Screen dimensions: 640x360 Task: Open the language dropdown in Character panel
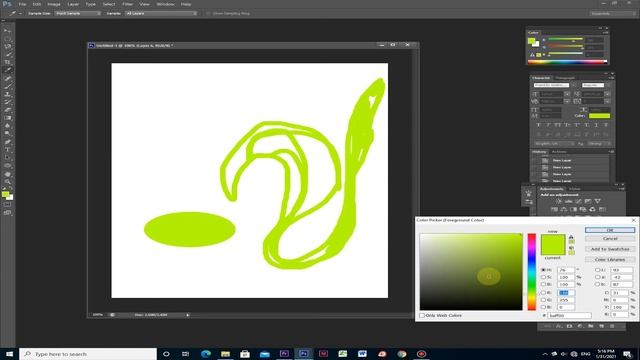pos(554,144)
